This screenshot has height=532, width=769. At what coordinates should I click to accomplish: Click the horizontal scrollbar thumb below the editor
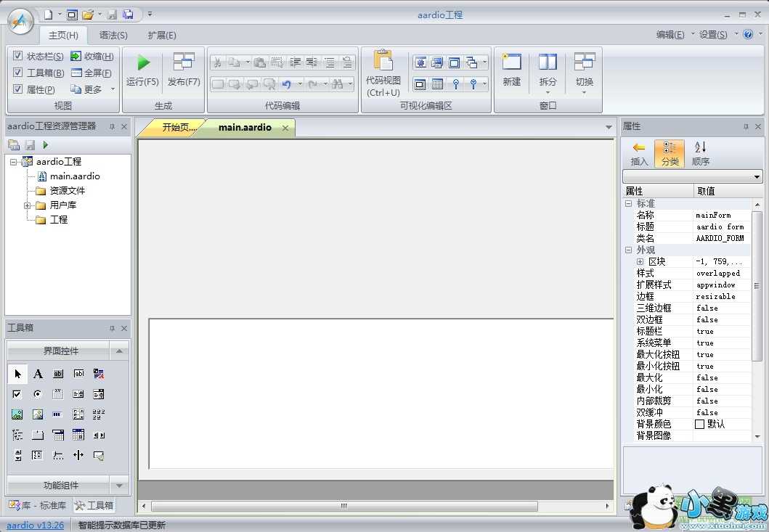pos(344,506)
